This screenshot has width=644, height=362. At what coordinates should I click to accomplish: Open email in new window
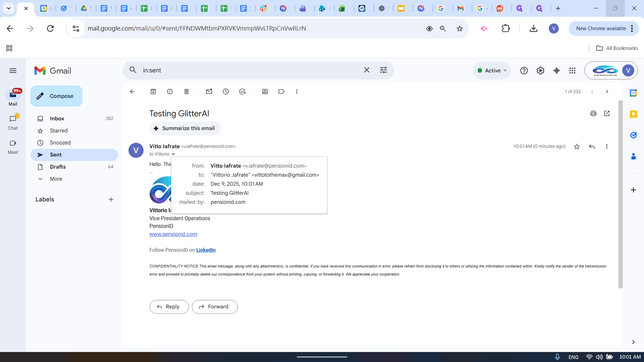point(607,113)
